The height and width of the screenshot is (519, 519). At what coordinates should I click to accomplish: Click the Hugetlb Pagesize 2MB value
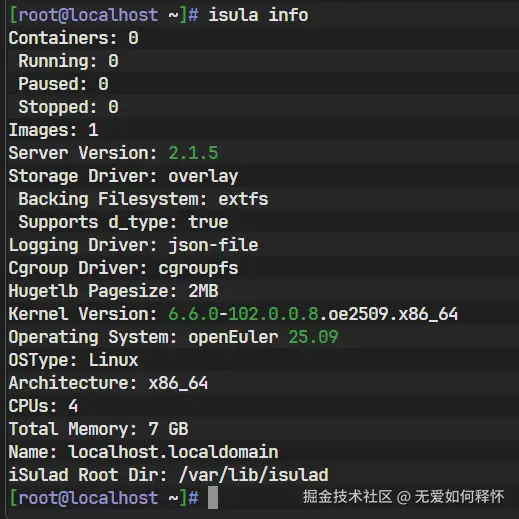point(203,291)
